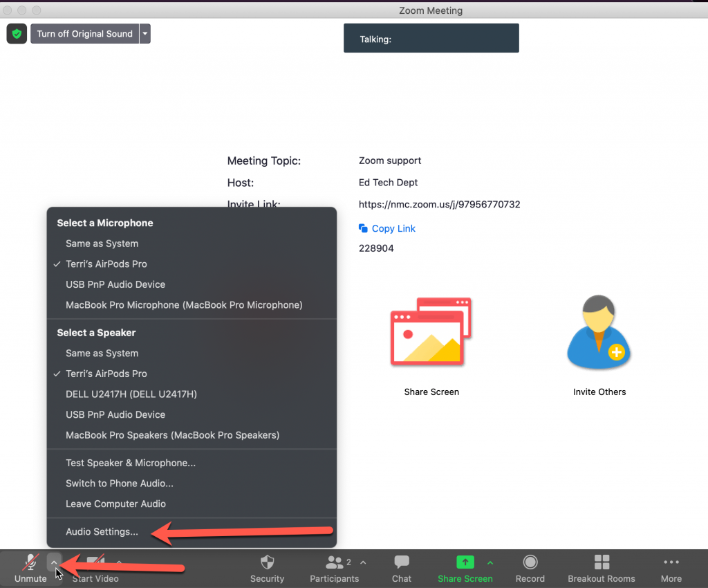Screen dimensions: 708x588
Task: Click the Host label
Action: pos(240,183)
